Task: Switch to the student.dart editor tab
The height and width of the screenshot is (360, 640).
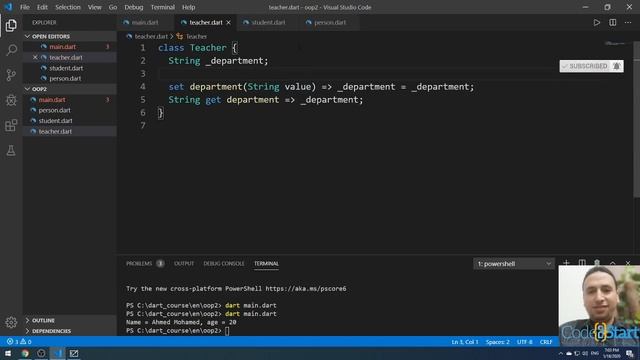Action: [x=268, y=22]
